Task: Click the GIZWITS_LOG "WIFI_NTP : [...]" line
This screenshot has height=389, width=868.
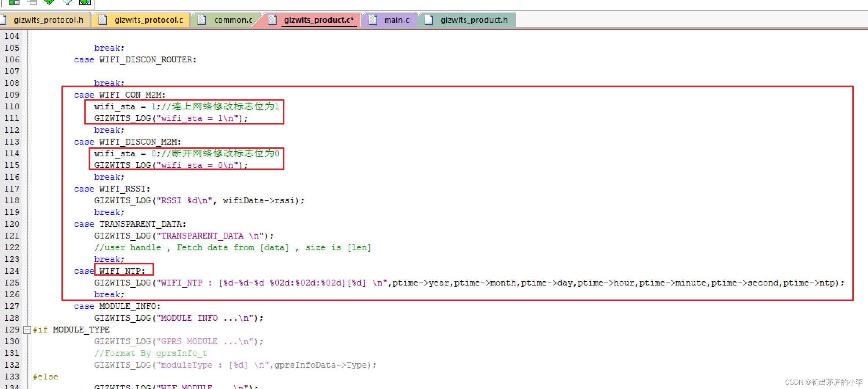Action: 469,283
